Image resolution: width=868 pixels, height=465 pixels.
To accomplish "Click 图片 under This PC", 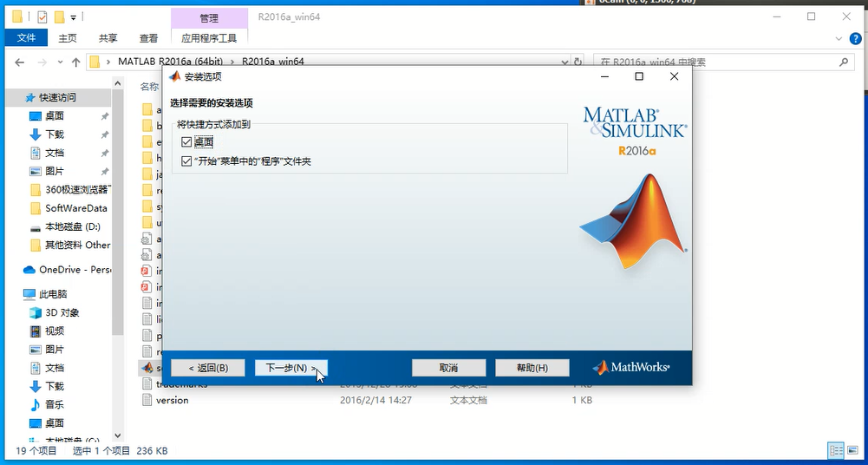I will 55,350.
